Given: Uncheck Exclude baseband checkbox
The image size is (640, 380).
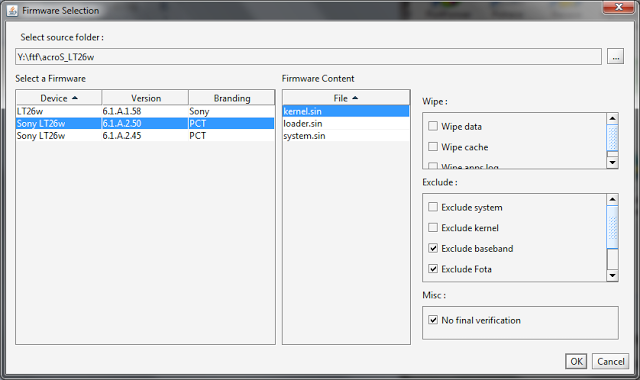Looking at the screenshot, I should 433,248.
